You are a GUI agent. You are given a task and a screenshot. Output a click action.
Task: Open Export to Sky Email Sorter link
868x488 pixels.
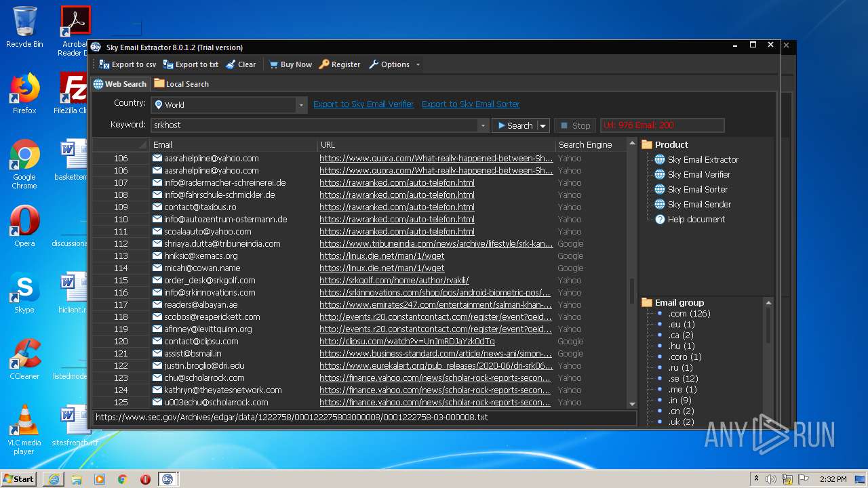click(x=471, y=104)
